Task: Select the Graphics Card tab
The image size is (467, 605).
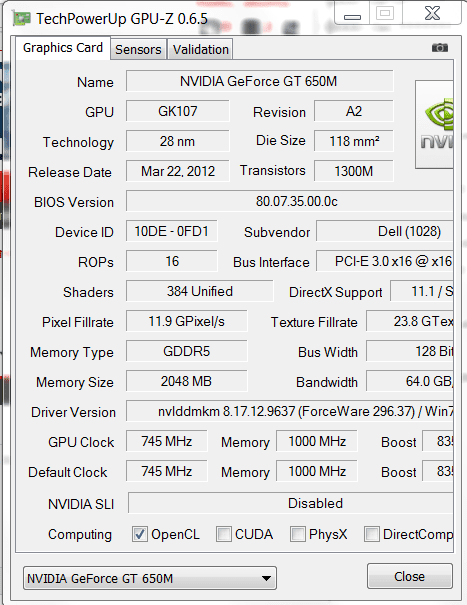Action: point(63,48)
